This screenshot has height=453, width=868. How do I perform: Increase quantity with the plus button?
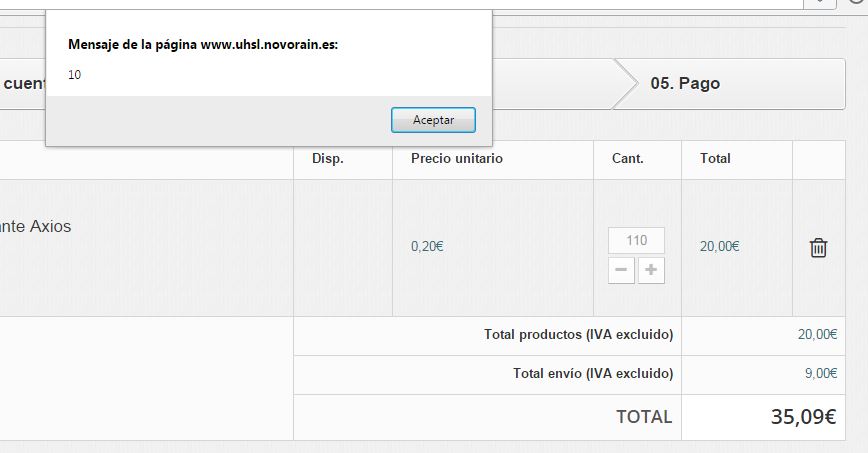click(651, 270)
